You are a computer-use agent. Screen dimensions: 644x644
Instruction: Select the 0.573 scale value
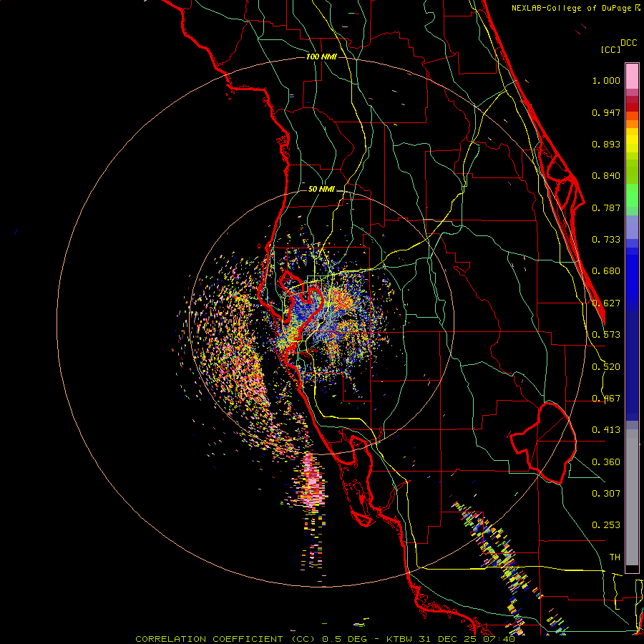tap(606, 335)
